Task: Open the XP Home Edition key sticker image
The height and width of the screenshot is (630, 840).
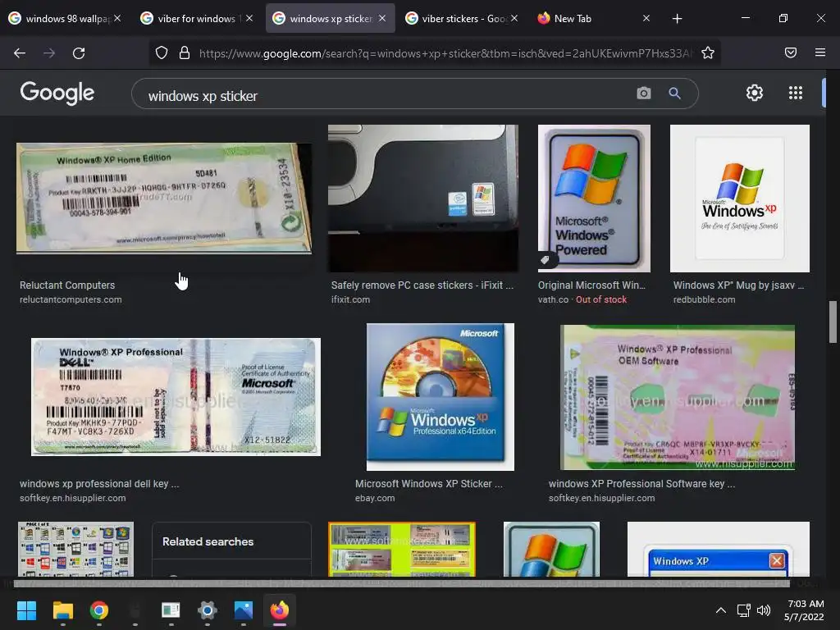Action: coord(164,199)
